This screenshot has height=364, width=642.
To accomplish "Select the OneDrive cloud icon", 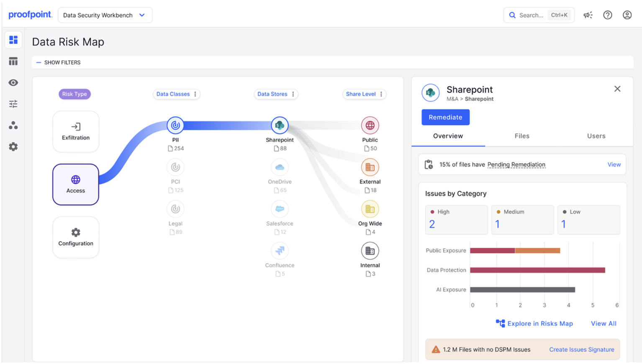I will pyautogui.click(x=280, y=167).
